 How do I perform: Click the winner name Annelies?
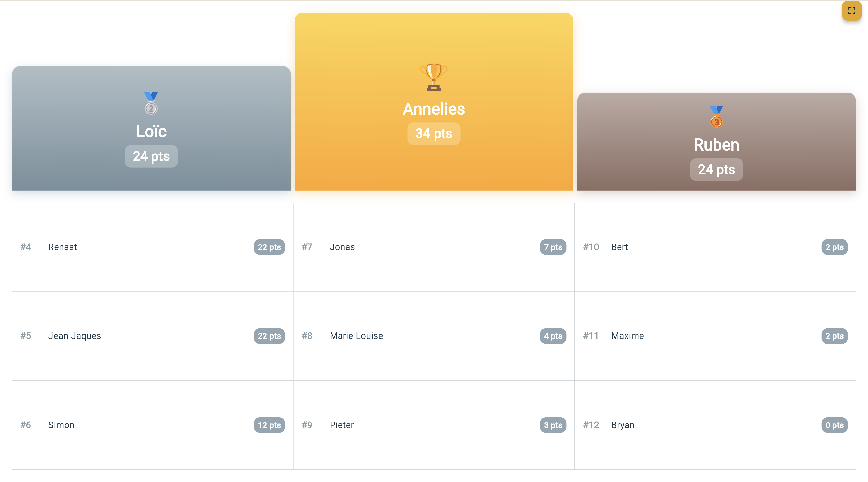(434, 109)
